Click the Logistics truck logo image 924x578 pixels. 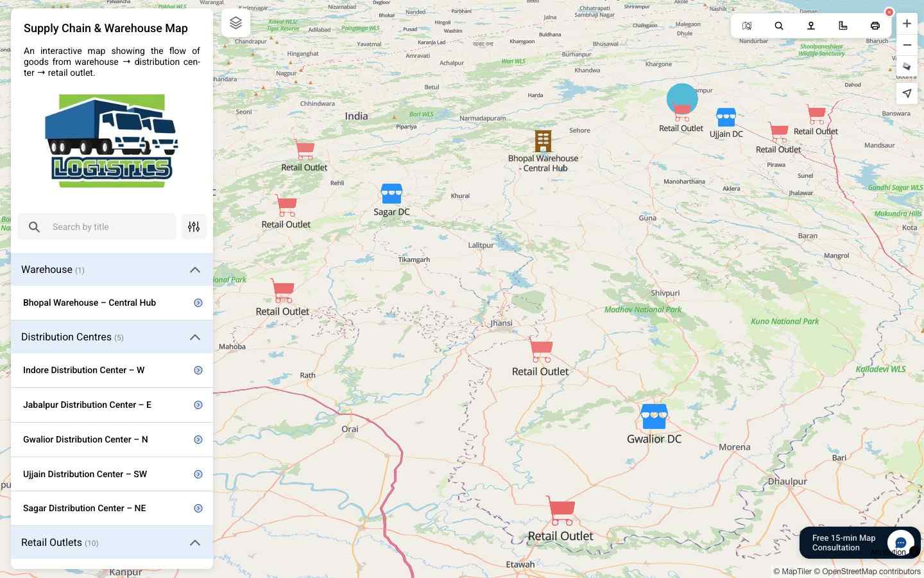(112, 141)
